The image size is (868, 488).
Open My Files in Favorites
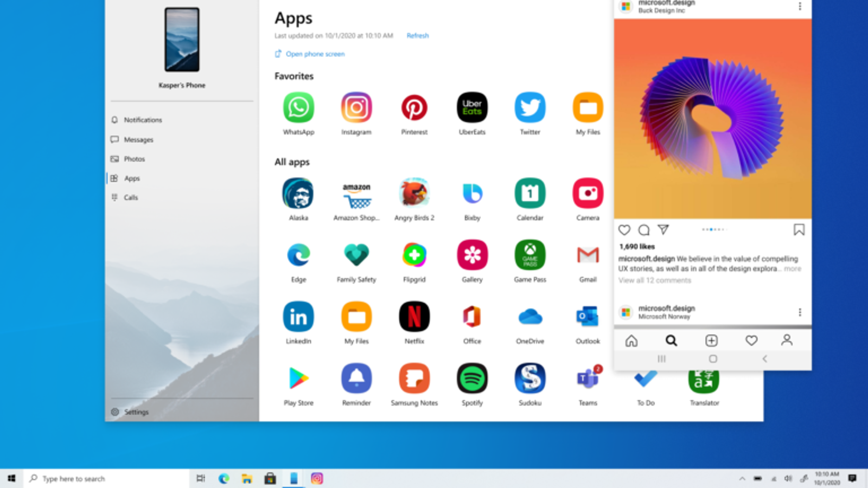(588, 107)
